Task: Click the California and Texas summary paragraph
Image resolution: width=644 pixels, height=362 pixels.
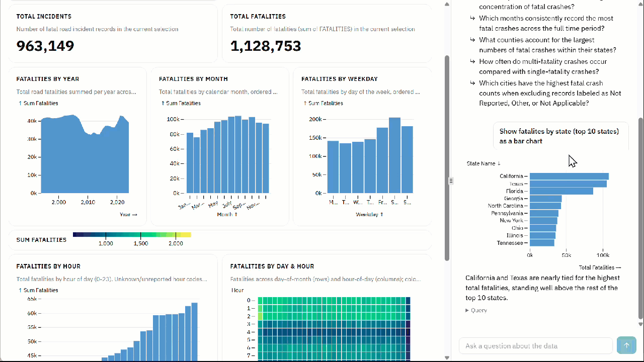Action: 543,288
